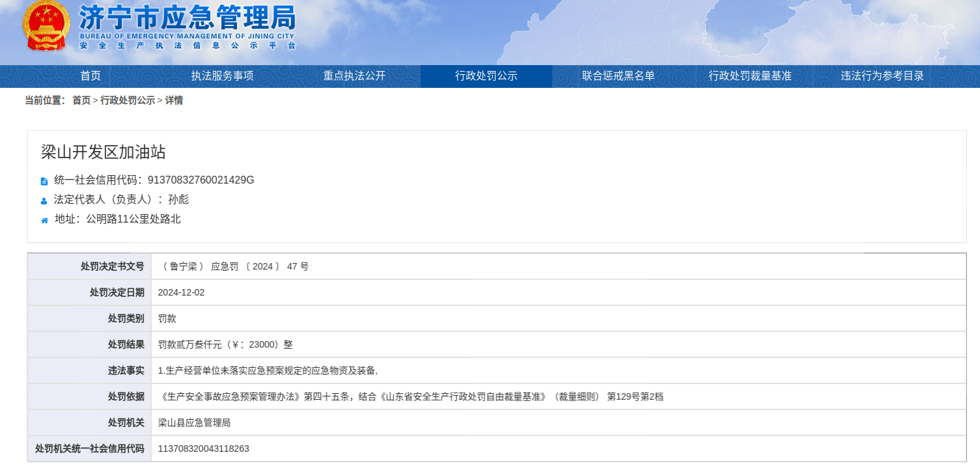This screenshot has height=470, width=980.
Task: Click the 行政处罚公示 breadcrumb link
Action: click(x=128, y=100)
